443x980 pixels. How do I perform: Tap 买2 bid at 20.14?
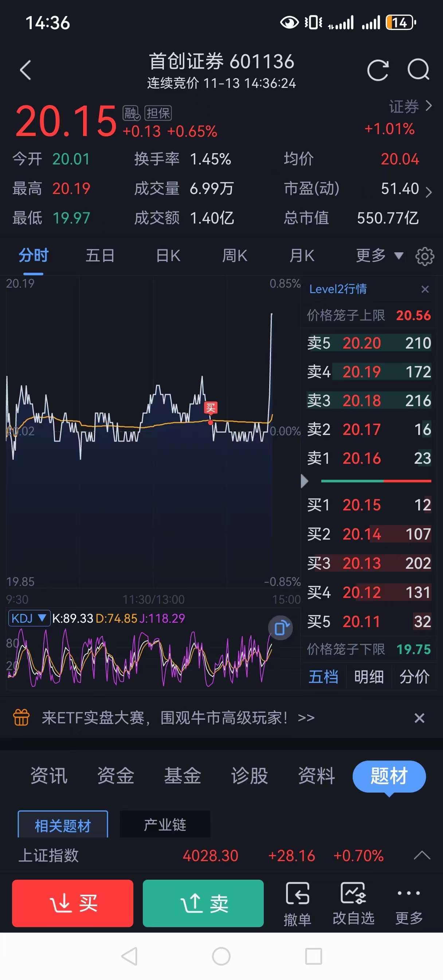[369, 534]
